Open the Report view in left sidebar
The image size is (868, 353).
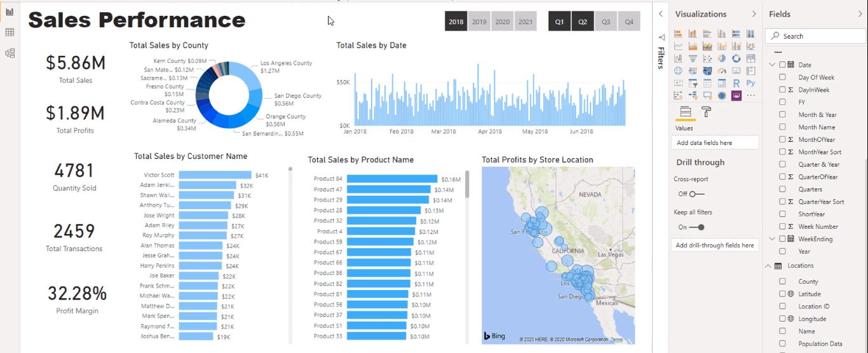(x=10, y=11)
